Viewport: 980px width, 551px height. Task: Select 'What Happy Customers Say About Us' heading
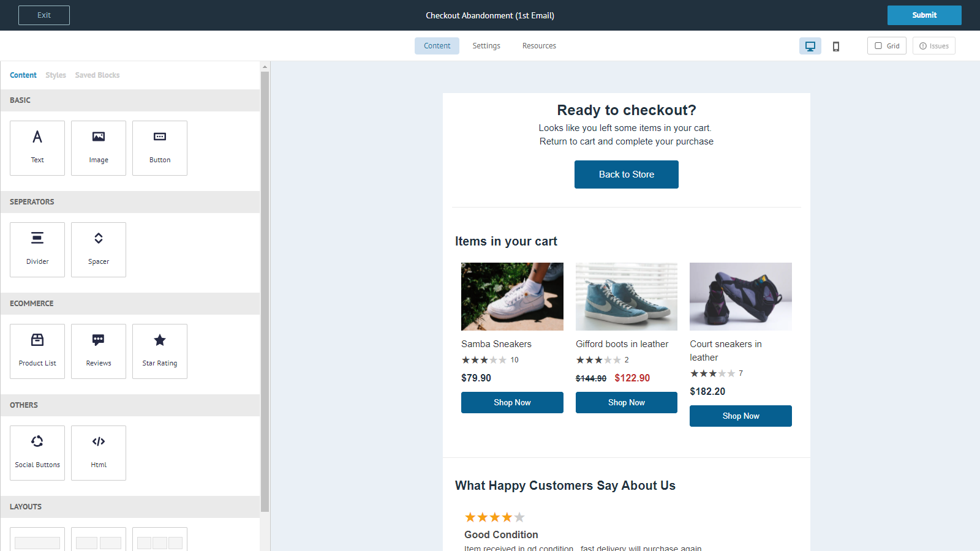click(565, 485)
